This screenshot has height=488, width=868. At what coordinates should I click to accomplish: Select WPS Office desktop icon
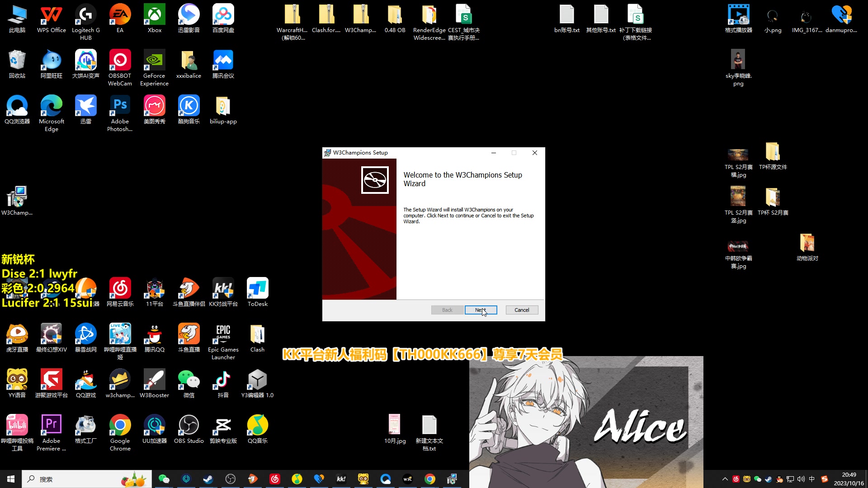pos(52,19)
